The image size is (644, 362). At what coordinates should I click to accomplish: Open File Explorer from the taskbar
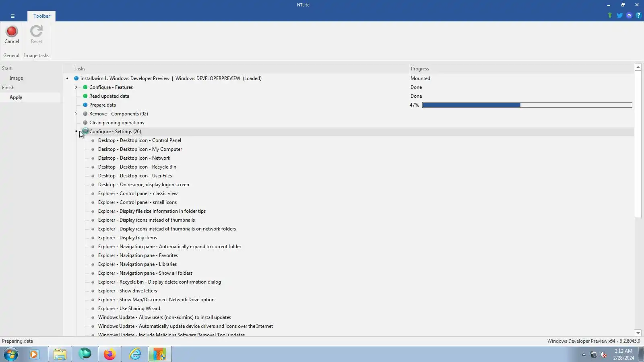pos(60,354)
